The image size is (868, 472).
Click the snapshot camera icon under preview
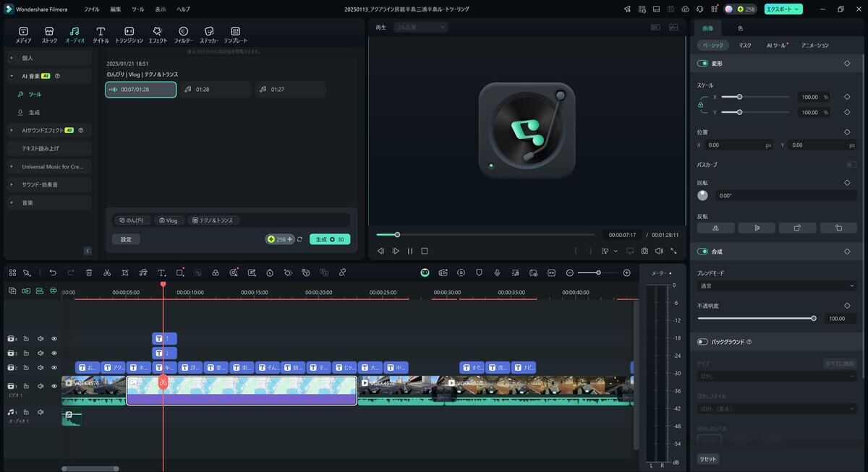644,251
